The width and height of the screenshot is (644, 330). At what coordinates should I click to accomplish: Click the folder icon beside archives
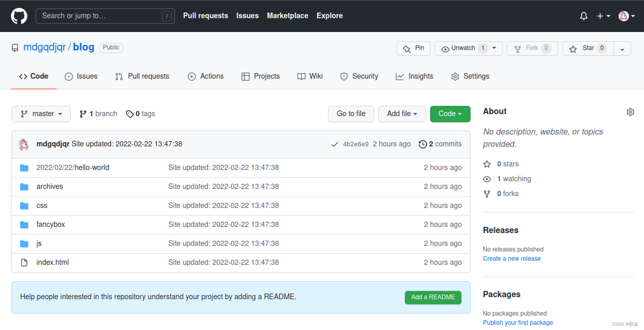pos(24,187)
